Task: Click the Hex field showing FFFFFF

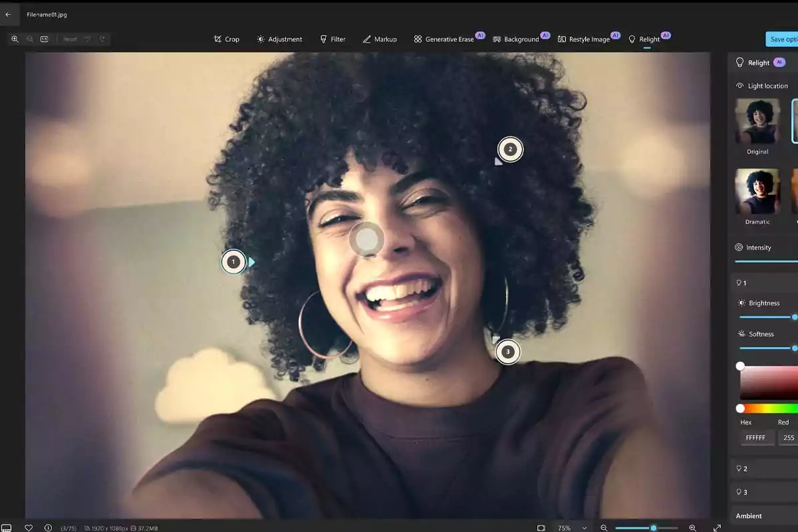Action: tap(756, 438)
